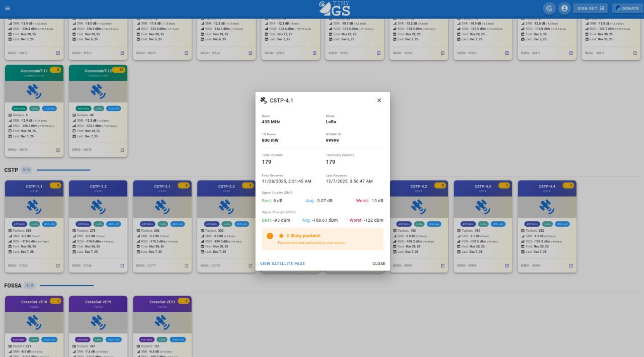Click the orange alert icon in Shiny notice

coord(270,236)
